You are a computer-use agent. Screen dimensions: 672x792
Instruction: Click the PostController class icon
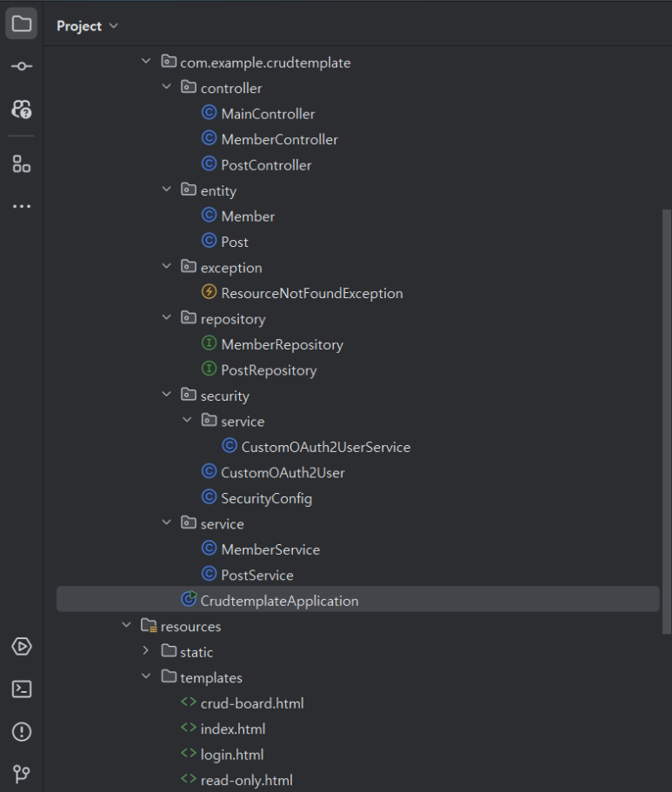tap(209, 163)
